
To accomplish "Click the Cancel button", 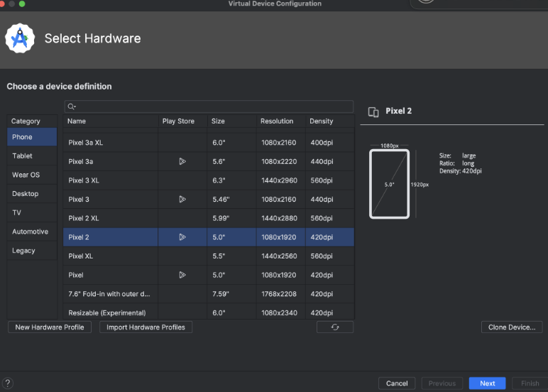I will pos(397,383).
